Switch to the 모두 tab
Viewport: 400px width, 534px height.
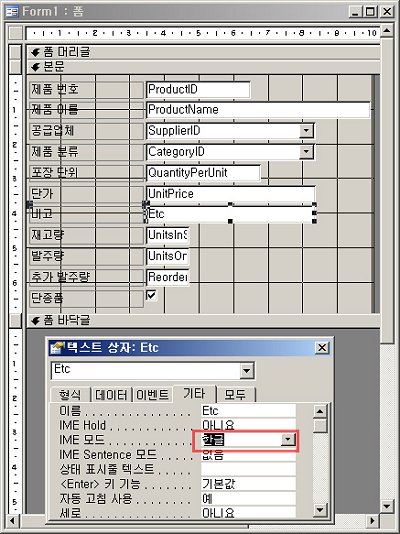[235, 395]
